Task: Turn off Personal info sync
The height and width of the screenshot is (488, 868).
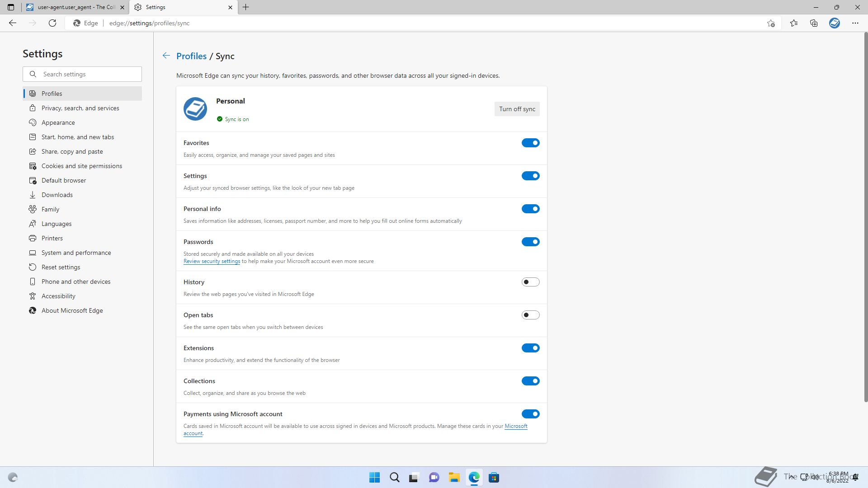Action: [x=531, y=209]
